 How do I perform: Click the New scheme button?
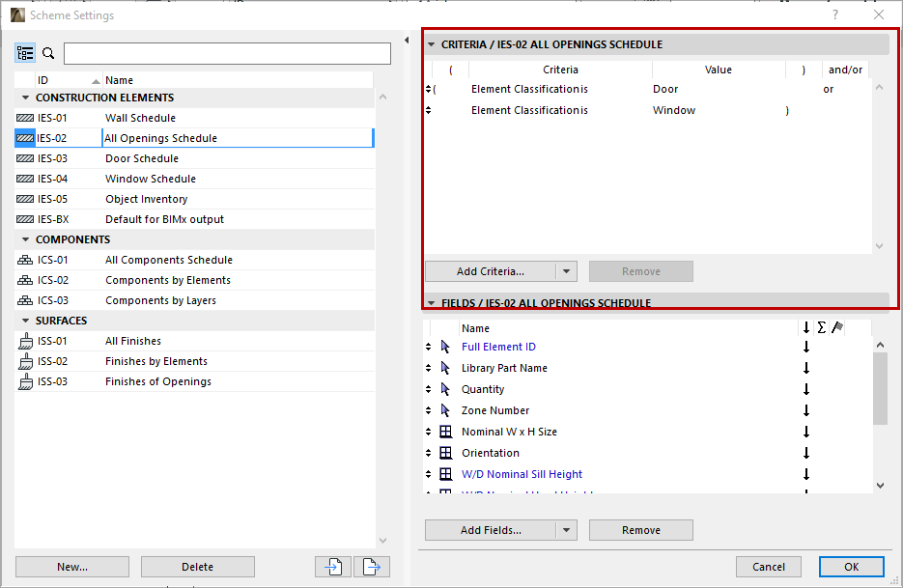[x=72, y=567]
